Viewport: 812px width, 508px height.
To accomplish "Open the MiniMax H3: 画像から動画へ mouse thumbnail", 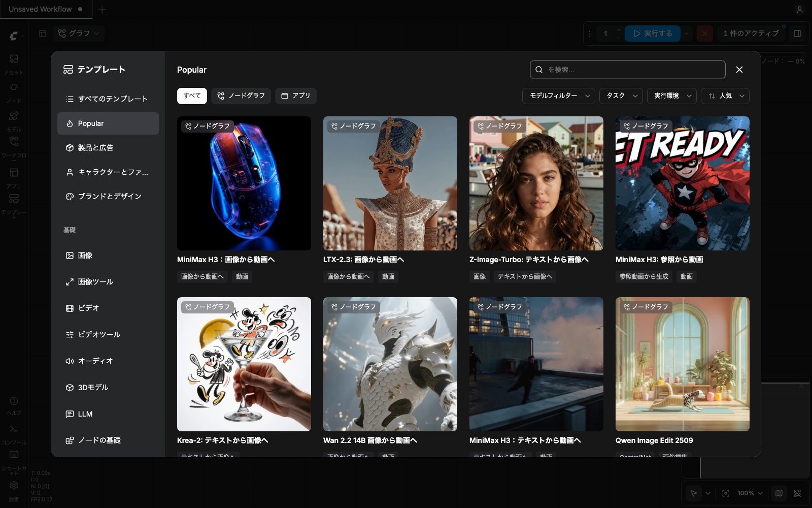I will pyautogui.click(x=244, y=183).
